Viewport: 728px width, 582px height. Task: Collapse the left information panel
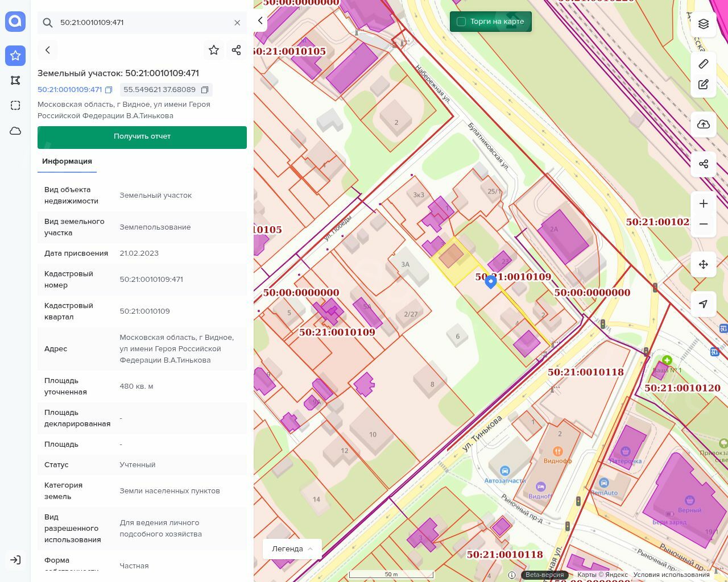(260, 21)
